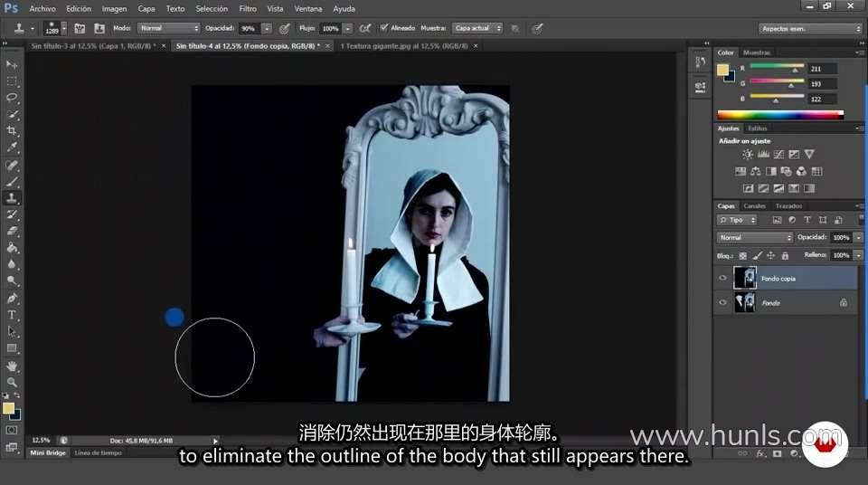Toggle lock position
868x485 pixels.
pos(770,255)
